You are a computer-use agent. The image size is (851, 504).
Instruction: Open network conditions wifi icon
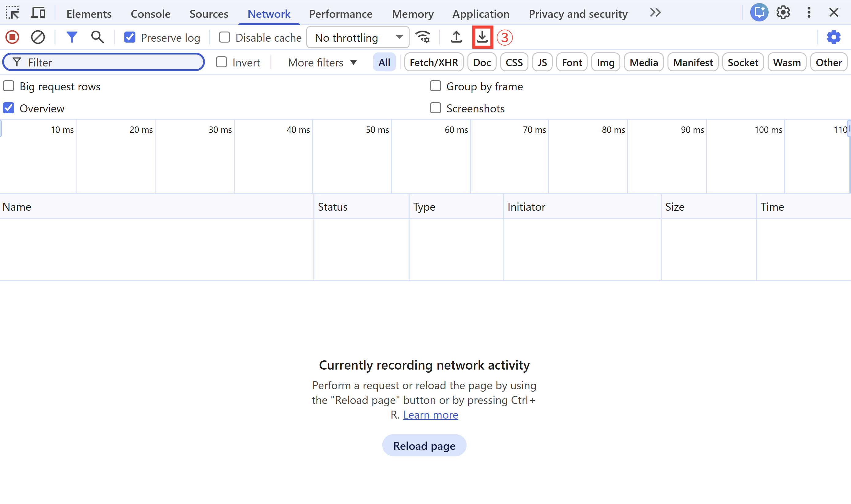point(423,37)
